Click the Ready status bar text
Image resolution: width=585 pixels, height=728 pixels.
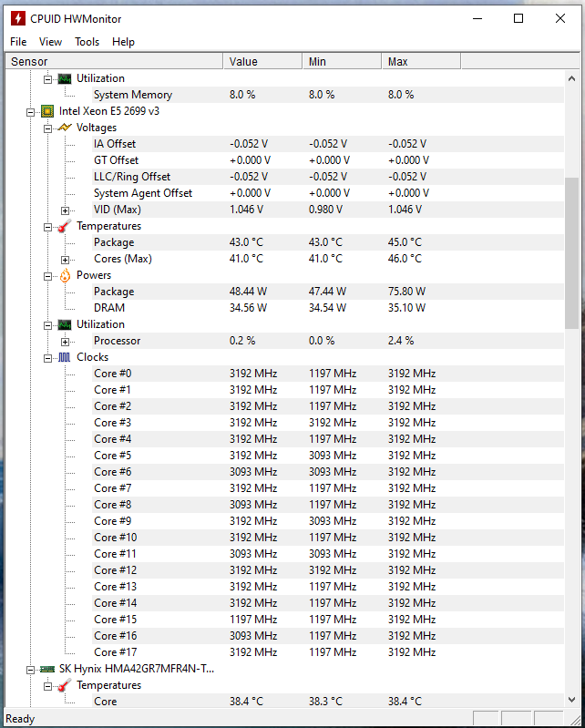20,719
